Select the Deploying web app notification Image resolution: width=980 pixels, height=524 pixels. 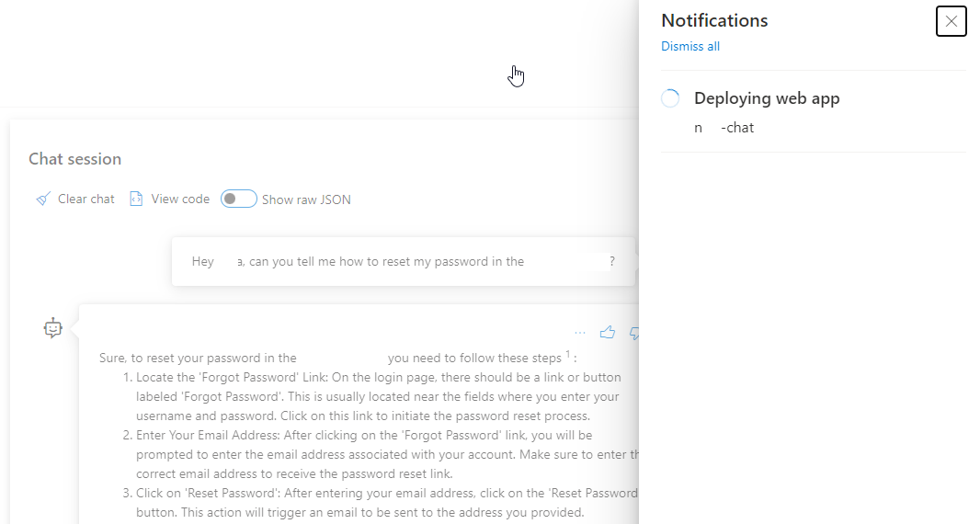click(813, 112)
